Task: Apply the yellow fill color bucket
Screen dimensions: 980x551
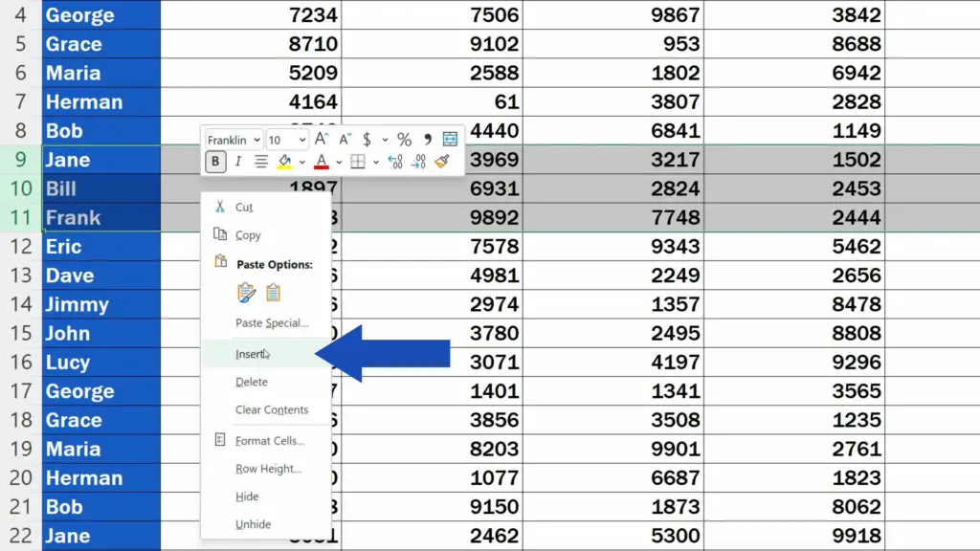Action: (284, 162)
